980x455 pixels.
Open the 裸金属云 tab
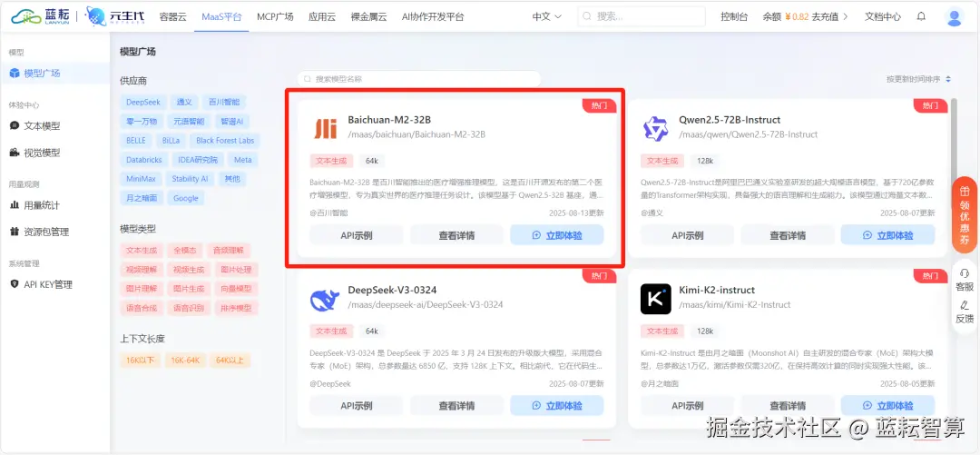coord(368,17)
